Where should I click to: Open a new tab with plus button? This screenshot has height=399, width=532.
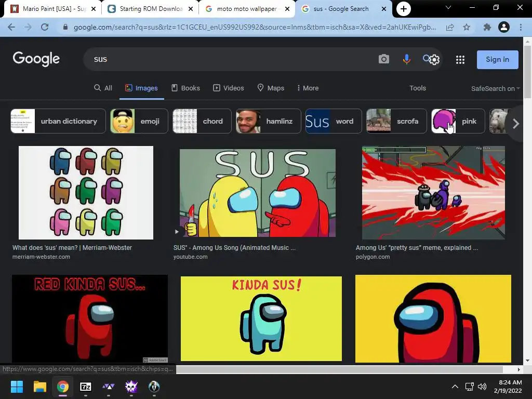pos(403,9)
